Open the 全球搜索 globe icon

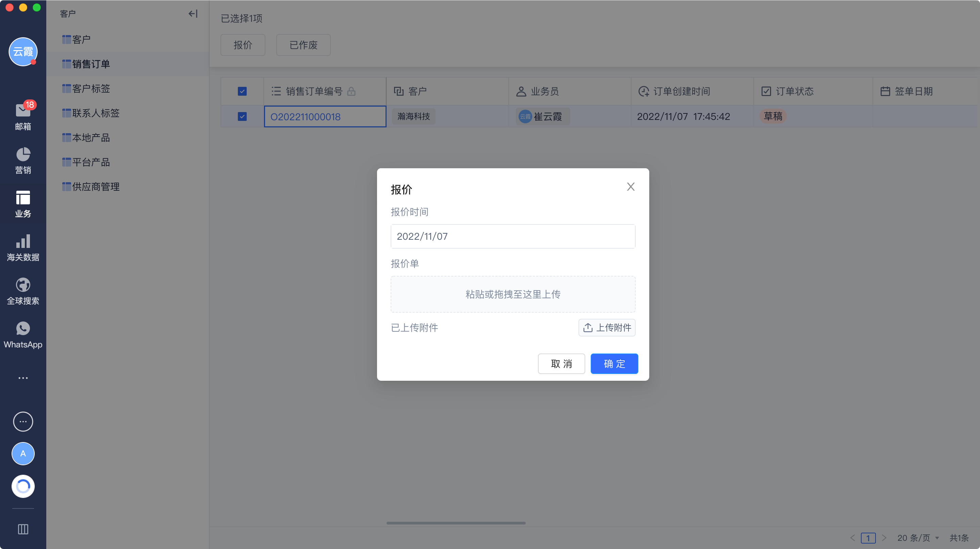[x=23, y=285]
